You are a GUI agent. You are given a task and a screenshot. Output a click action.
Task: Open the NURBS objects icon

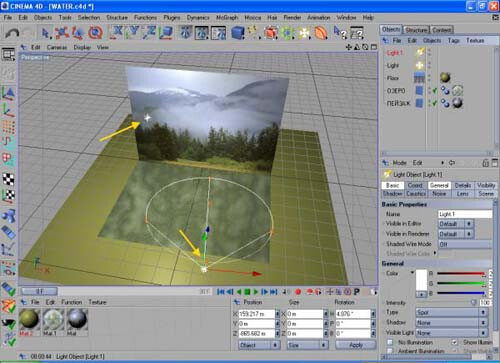pyautogui.click(x=271, y=33)
